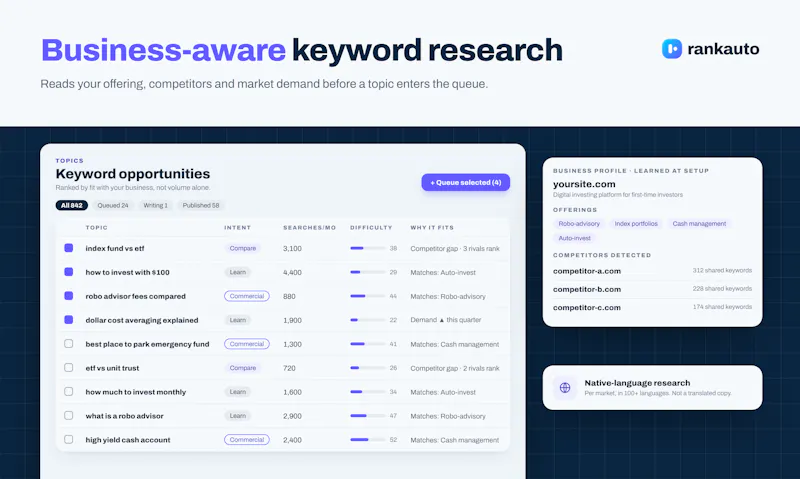This screenshot has width=800, height=479.
Task: Select the 'All 842' filter tab
Action: click(x=71, y=206)
